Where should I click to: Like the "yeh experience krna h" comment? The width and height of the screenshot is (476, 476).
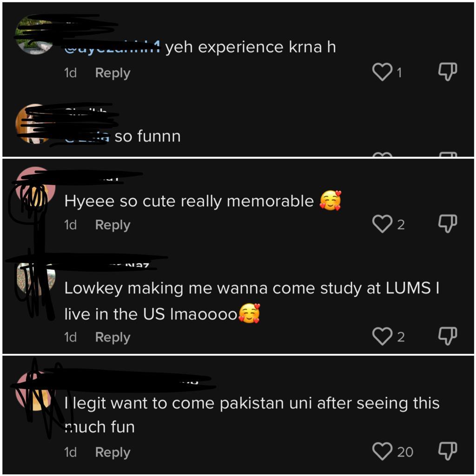[x=382, y=72]
